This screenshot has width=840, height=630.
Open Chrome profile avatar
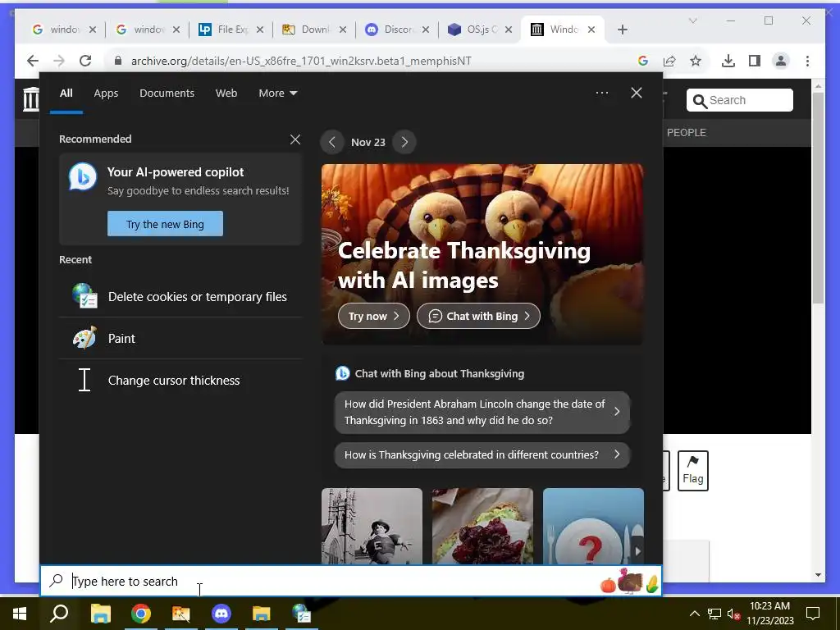coord(781,61)
